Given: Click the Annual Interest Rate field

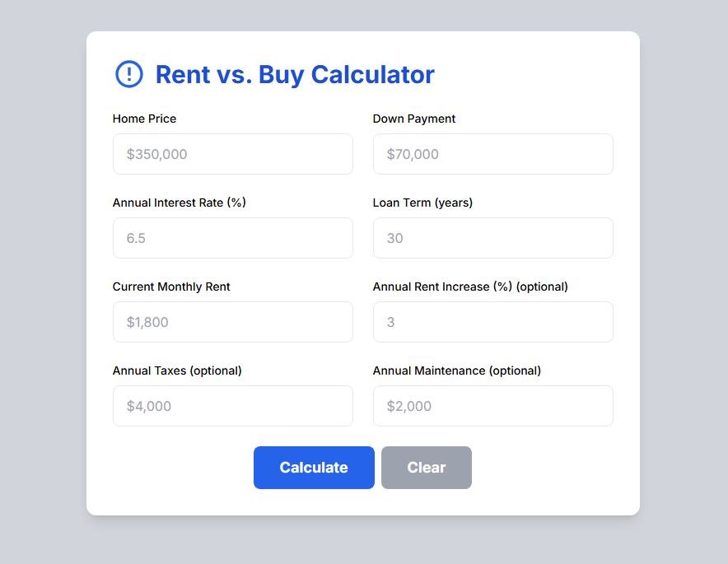Looking at the screenshot, I should pyautogui.click(x=232, y=238).
